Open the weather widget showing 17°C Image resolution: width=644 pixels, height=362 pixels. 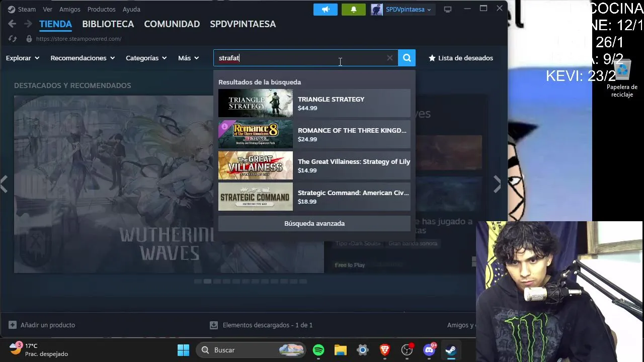[x=39, y=349]
